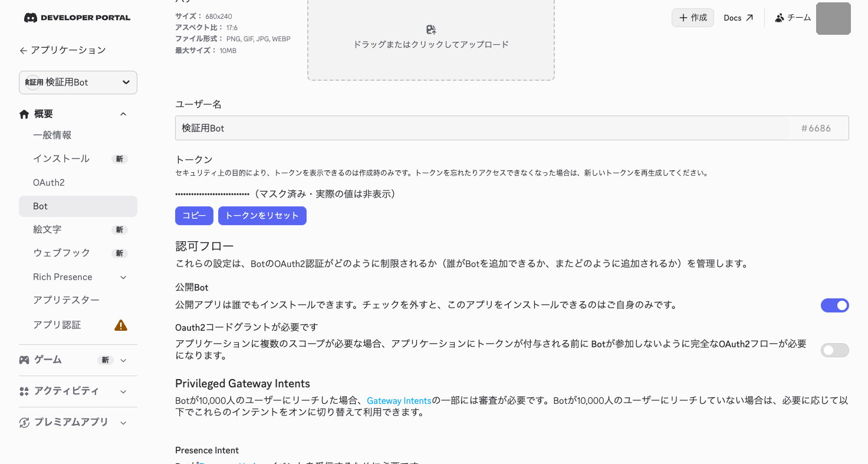Click the back arrow beside アプリケーション
The width and height of the screenshot is (868, 464).
coord(23,51)
